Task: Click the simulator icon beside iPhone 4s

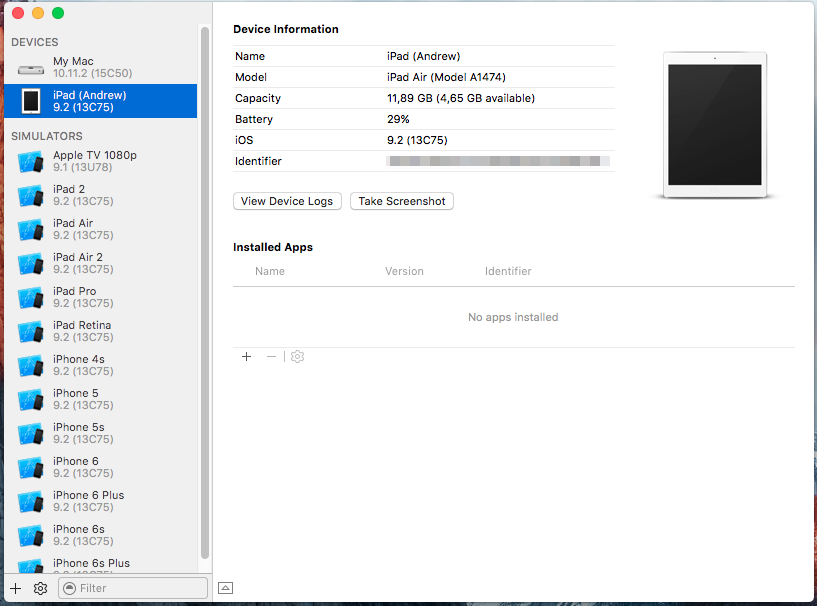Action: click(x=30, y=366)
